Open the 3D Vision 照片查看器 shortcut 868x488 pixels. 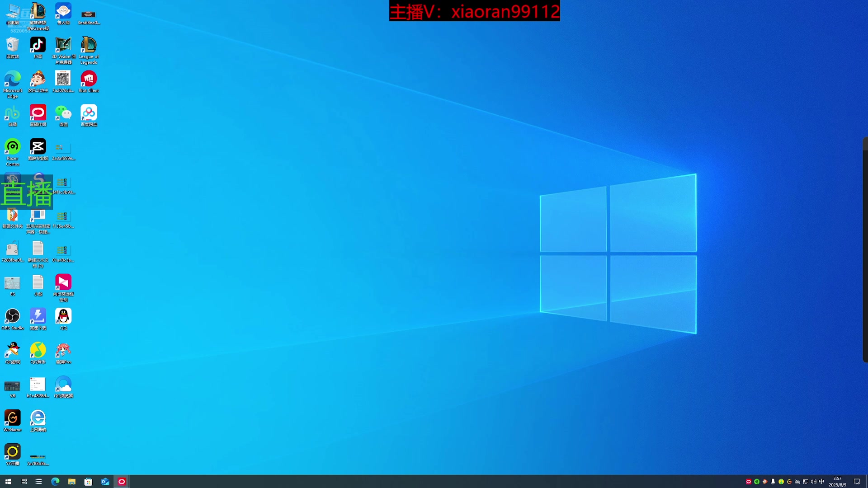click(x=63, y=51)
